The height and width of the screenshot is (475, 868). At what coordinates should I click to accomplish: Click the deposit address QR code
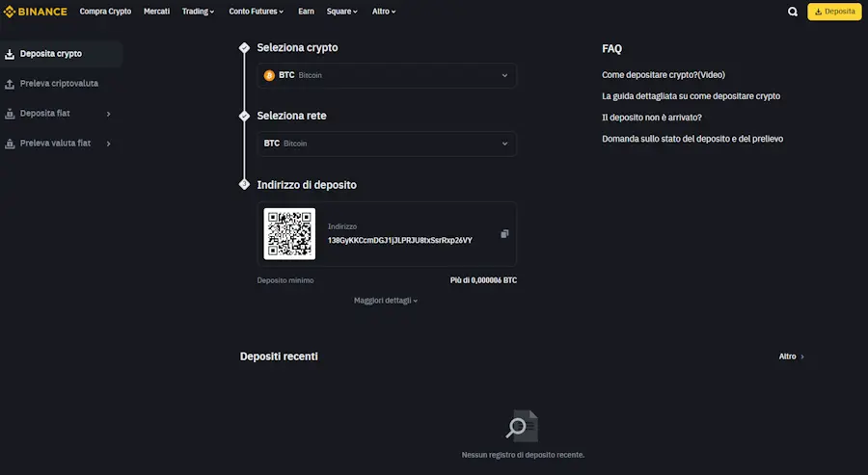289,234
